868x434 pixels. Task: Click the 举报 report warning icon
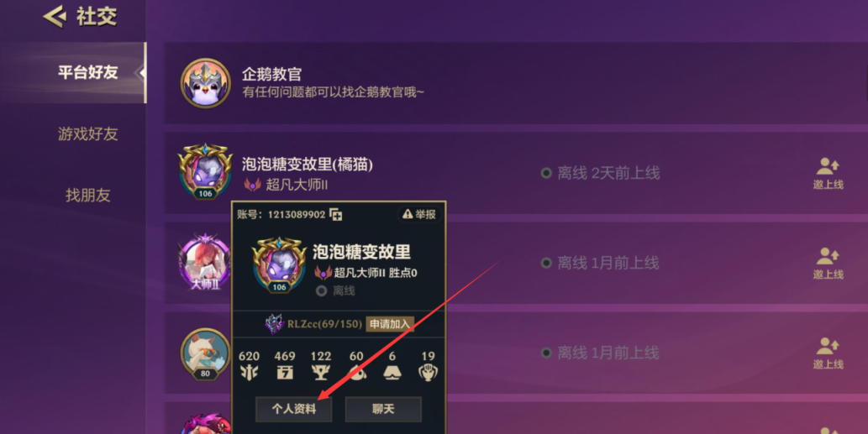(408, 214)
